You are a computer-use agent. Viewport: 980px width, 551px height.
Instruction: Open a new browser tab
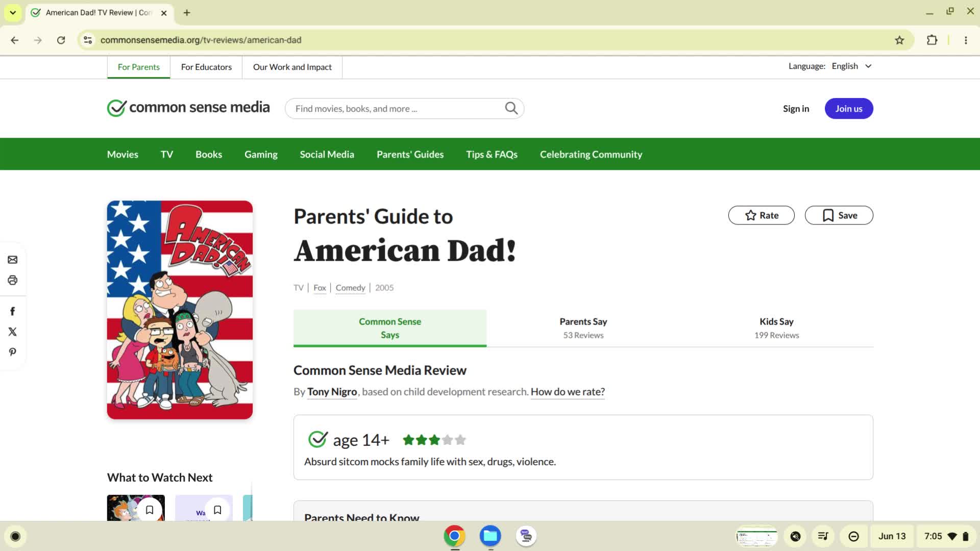point(187,13)
